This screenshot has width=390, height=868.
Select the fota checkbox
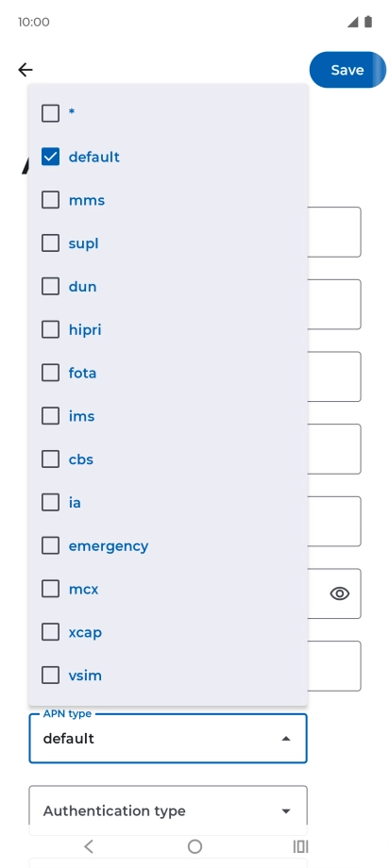point(50,373)
